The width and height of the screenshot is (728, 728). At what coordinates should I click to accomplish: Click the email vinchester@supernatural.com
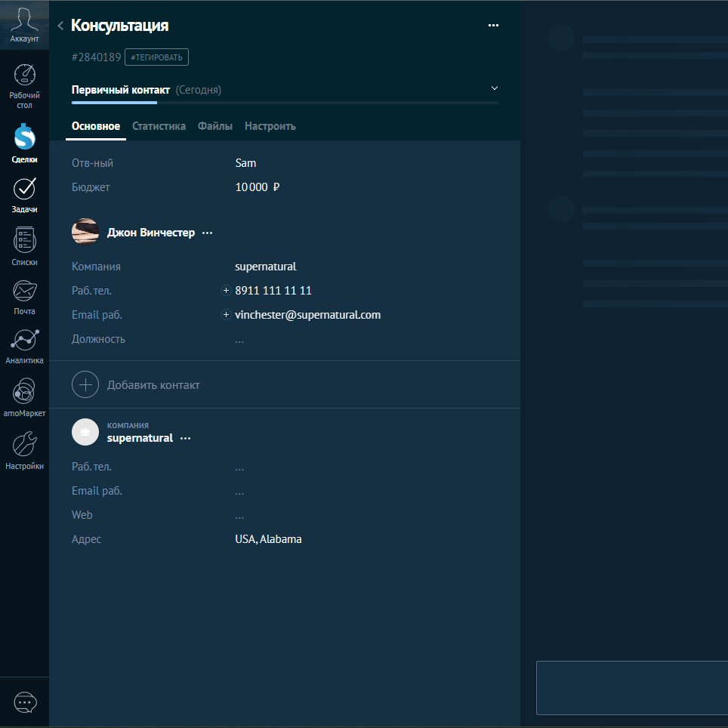coord(308,315)
